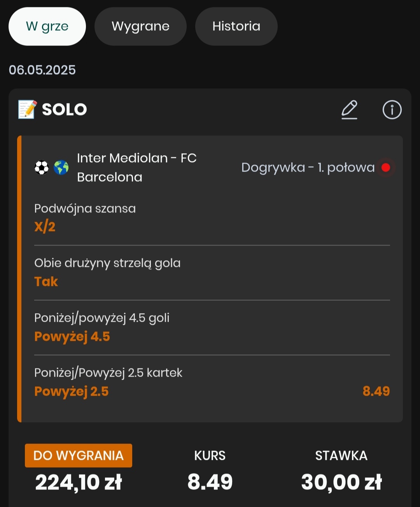Tap Obie drużyny strzelą gola Tak
Screen dimensions: 420x507
pyautogui.click(x=46, y=281)
